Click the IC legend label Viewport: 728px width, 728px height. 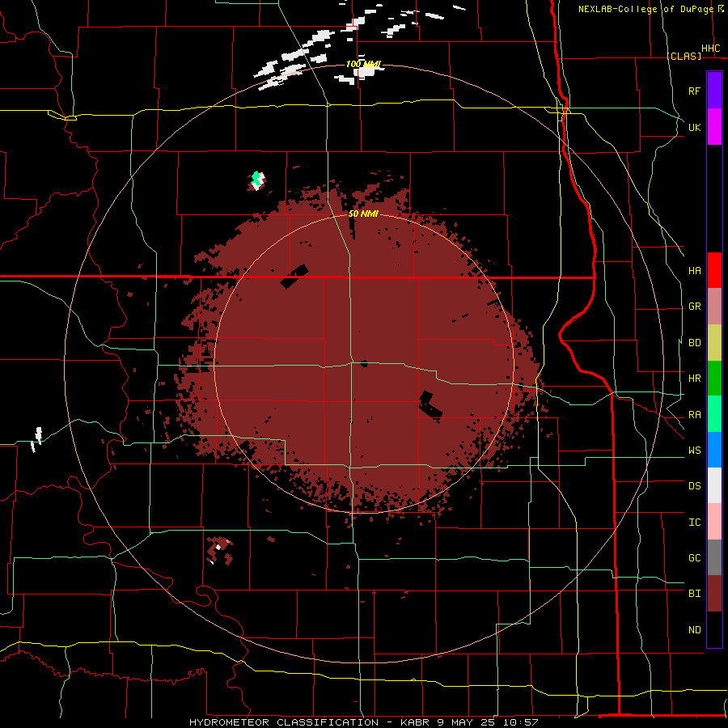pyautogui.click(x=694, y=523)
